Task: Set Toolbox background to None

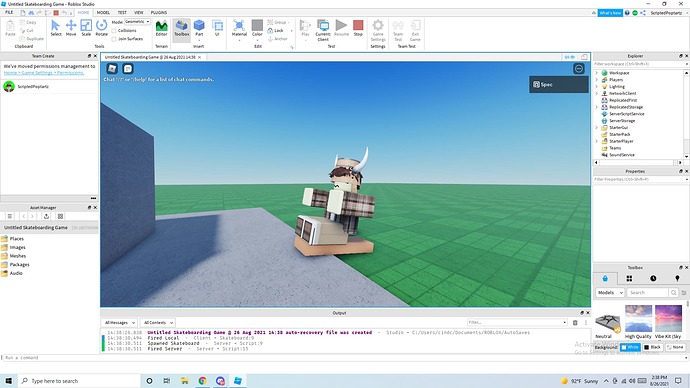Action: (675, 347)
